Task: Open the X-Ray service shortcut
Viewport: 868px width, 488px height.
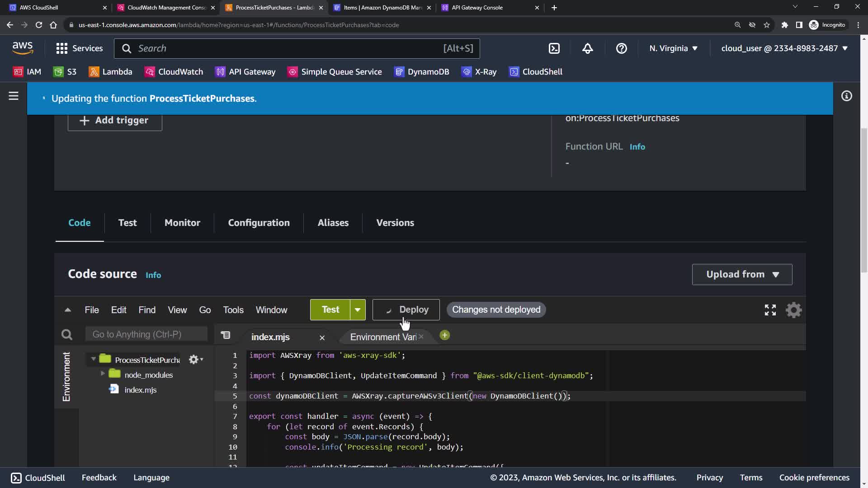Action: pos(479,72)
